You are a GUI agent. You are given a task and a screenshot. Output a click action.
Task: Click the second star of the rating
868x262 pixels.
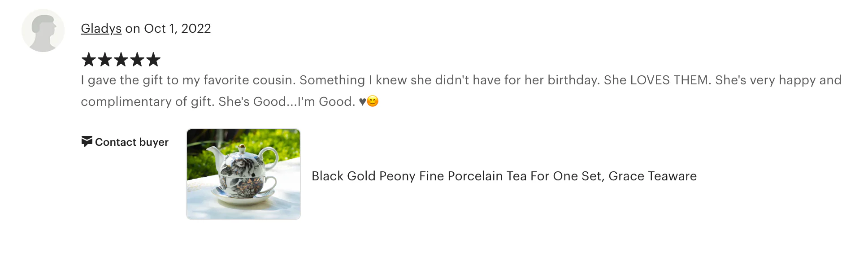[x=105, y=59]
